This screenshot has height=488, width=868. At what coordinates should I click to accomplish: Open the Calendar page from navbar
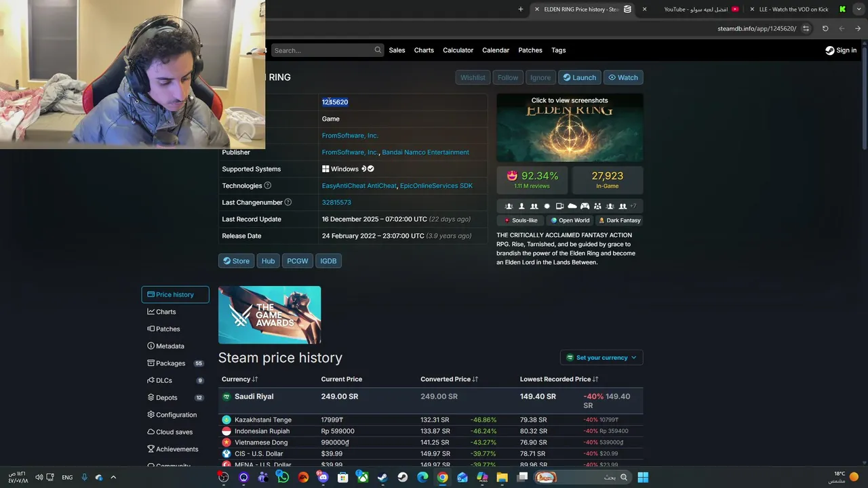point(496,50)
